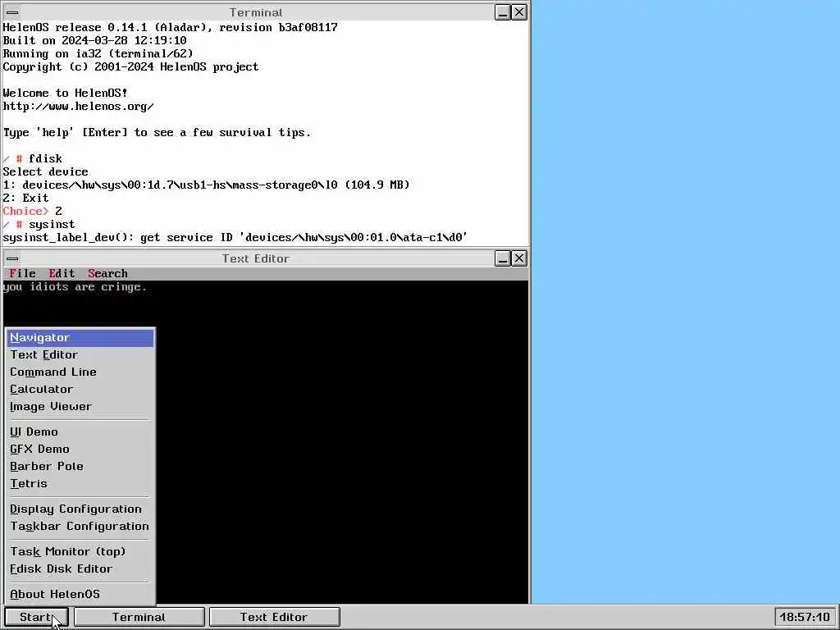Open Command Line from the Start menu
The height and width of the screenshot is (630, 840).
80,372
